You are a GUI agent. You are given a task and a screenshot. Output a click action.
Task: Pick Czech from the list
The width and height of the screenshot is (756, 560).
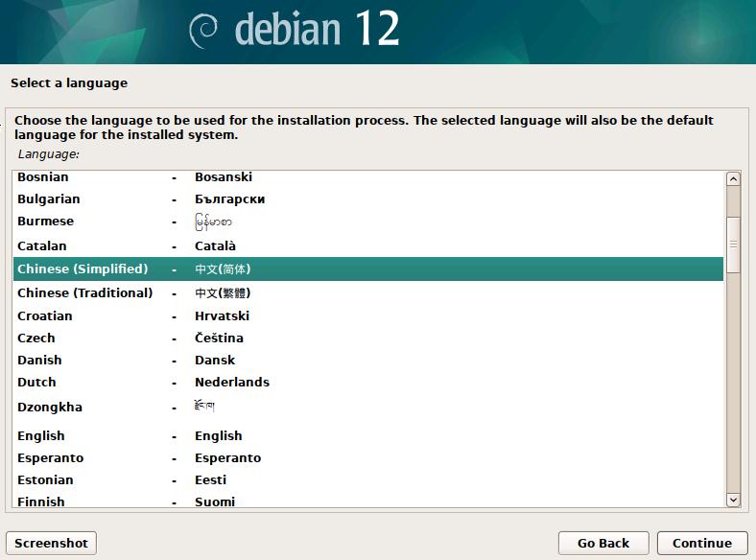pos(367,338)
